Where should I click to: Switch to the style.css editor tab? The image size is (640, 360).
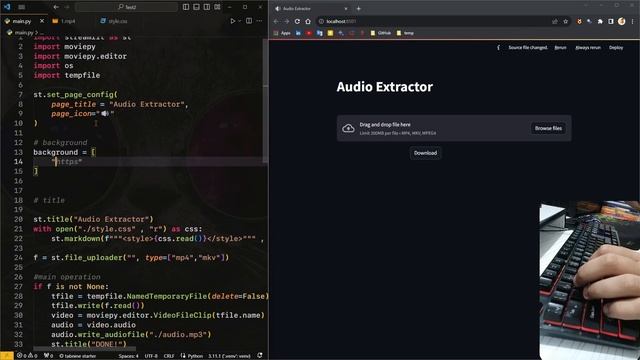click(114, 21)
